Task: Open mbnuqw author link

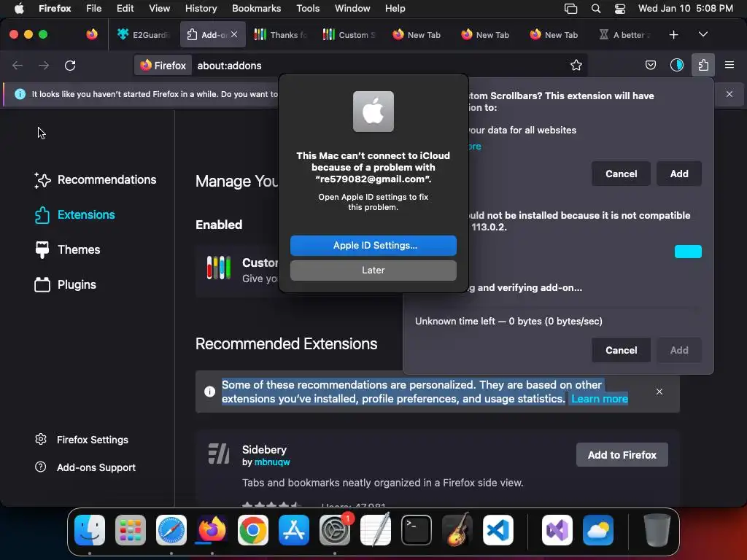Action: [x=272, y=462]
